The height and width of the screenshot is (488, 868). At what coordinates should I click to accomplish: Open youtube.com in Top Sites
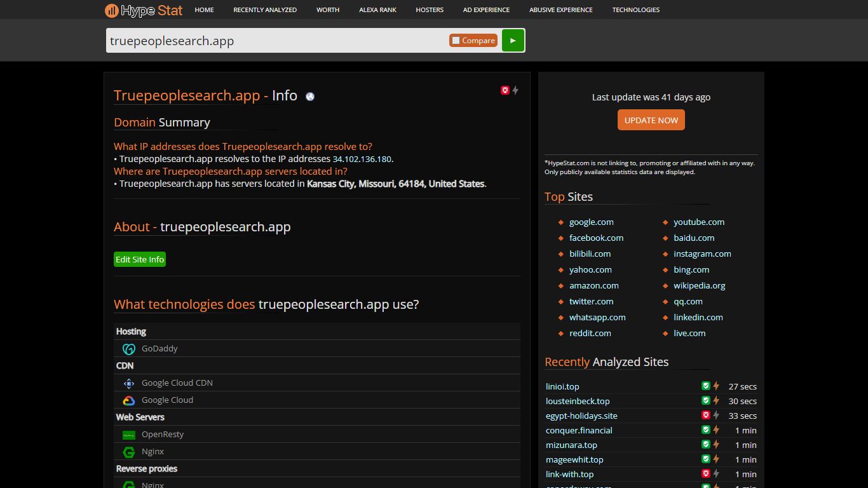[x=699, y=222]
